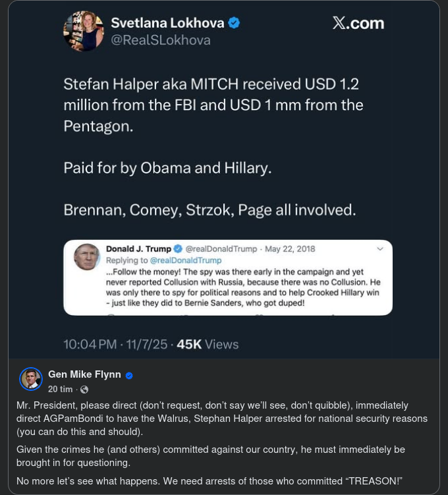Open the '20 tim' post timestamp

[x=60, y=390]
